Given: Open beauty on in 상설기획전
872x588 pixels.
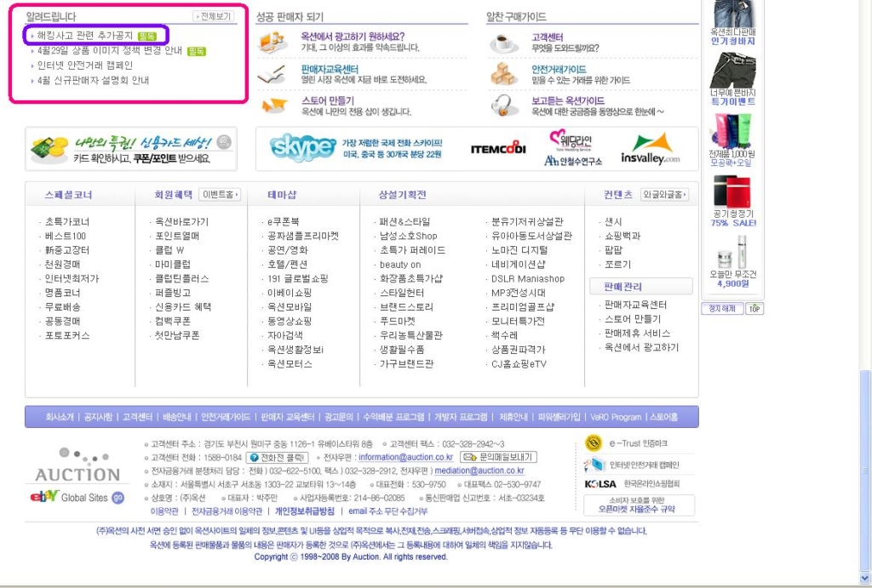Looking at the screenshot, I should tap(400, 265).
